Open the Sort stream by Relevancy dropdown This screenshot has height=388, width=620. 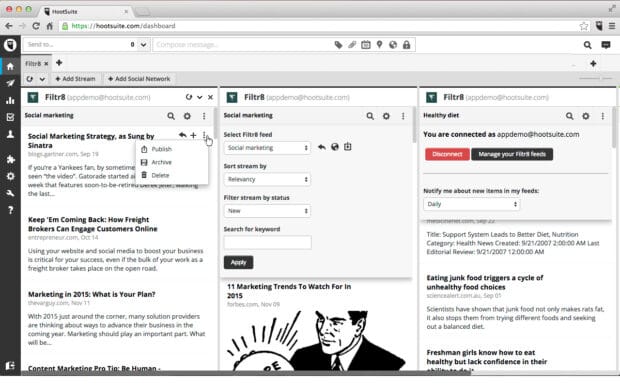tap(267, 179)
